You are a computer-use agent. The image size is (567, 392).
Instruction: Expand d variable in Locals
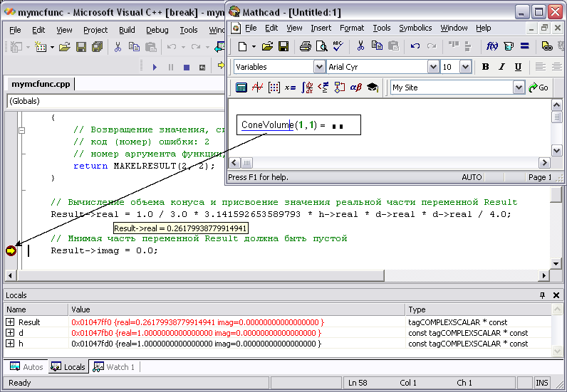coord(10,333)
